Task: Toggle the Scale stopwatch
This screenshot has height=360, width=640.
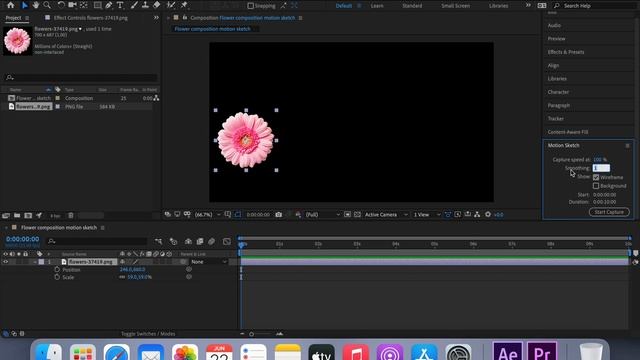Action: click(x=57, y=277)
